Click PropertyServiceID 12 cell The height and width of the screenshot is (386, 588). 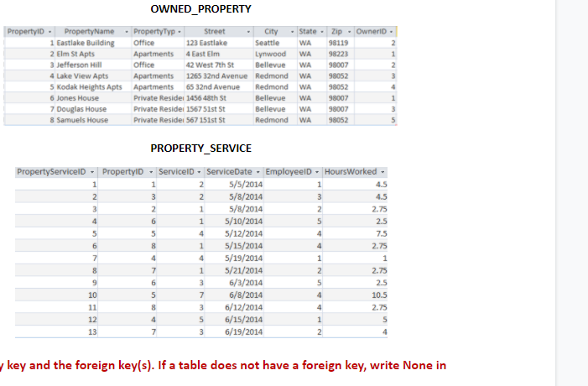pos(56,320)
